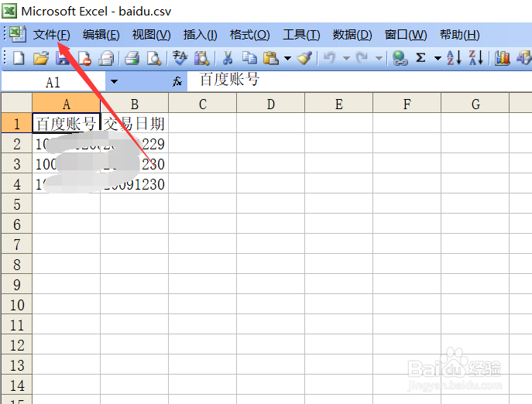Select column B header

tap(135, 104)
